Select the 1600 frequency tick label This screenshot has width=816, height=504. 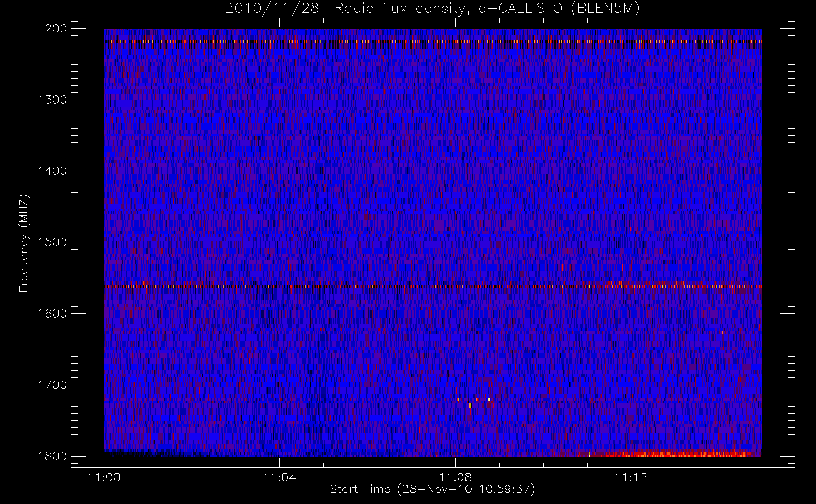52,313
